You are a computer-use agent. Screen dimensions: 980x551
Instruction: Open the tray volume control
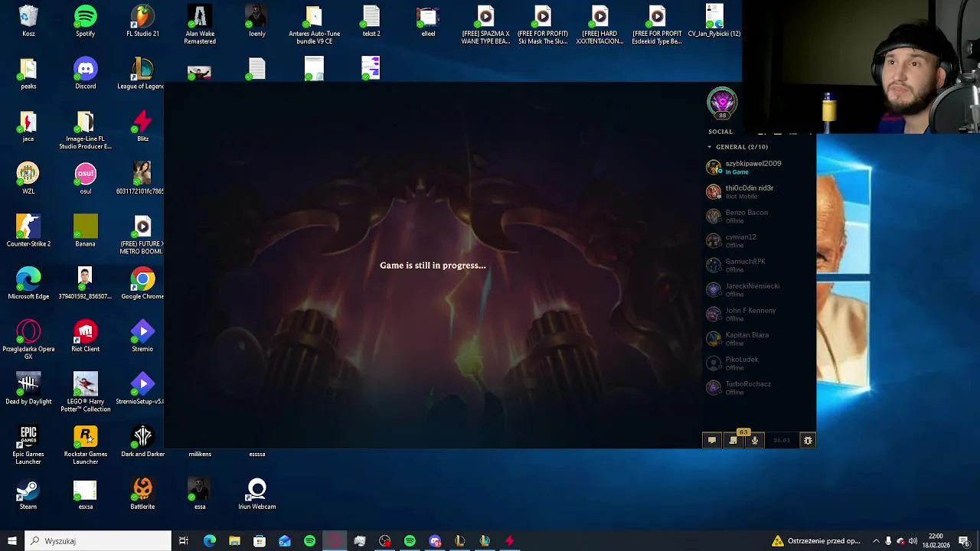[x=913, y=541]
